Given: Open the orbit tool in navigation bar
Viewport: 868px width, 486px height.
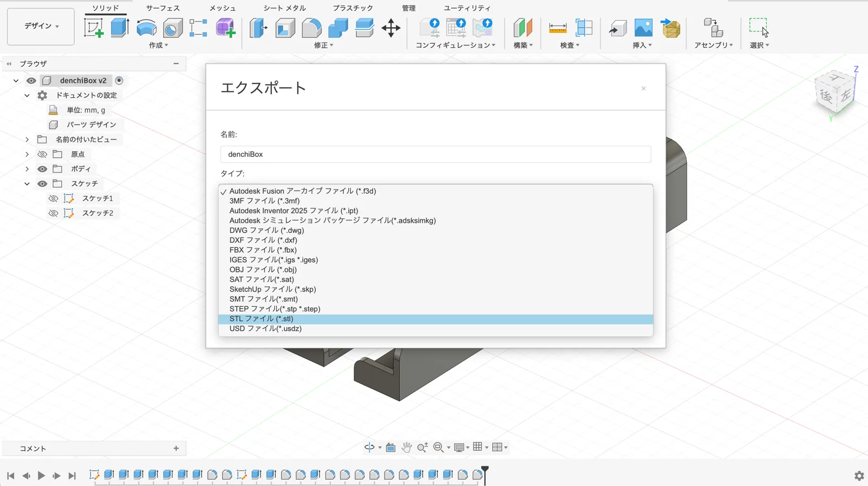Looking at the screenshot, I should (x=369, y=447).
